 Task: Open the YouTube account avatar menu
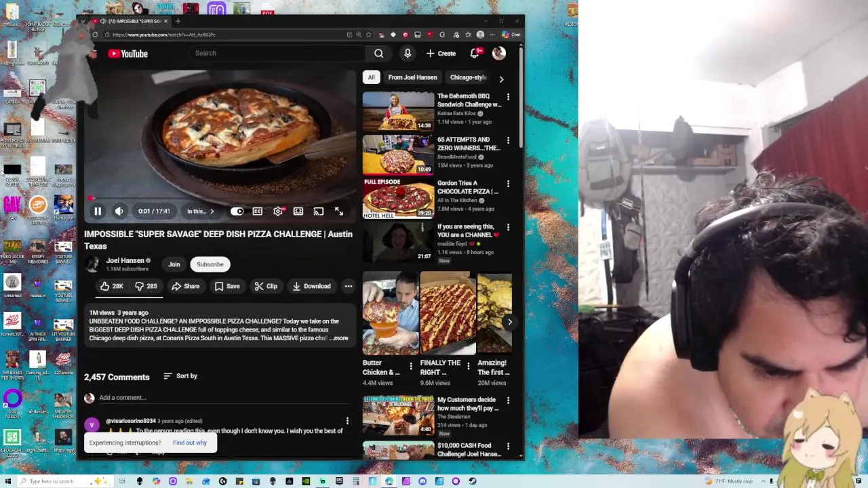pyautogui.click(x=499, y=54)
